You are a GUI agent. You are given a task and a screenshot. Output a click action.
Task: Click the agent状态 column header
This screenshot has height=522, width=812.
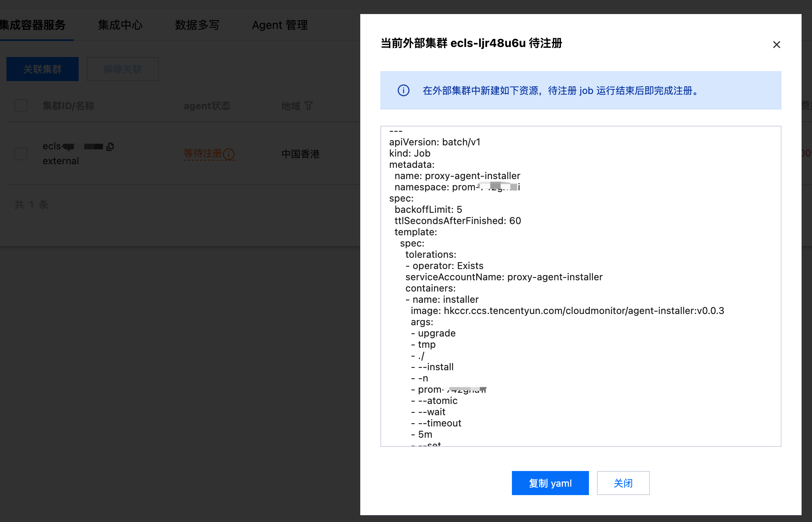click(x=207, y=106)
